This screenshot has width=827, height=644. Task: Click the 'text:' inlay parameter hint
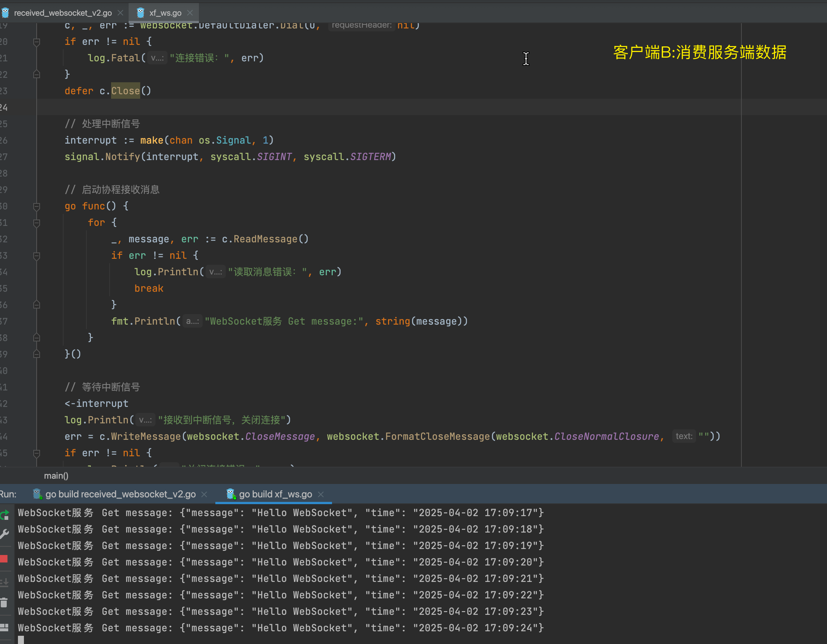pyautogui.click(x=683, y=436)
